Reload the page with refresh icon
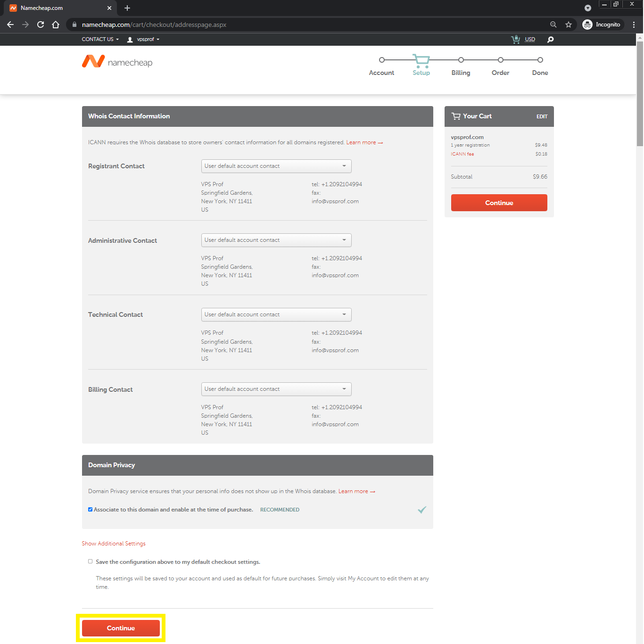This screenshot has width=644, height=644. click(x=41, y=25)
